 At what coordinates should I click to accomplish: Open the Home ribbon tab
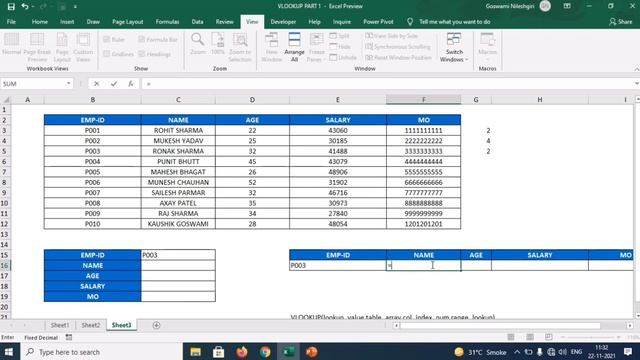pos(40,22)
